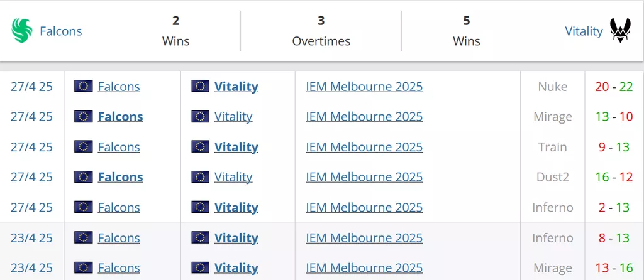Viewport: 644px width, 280px height.
Task: Open the 20 - 22 Nuke match score
Action: point(614,87)
